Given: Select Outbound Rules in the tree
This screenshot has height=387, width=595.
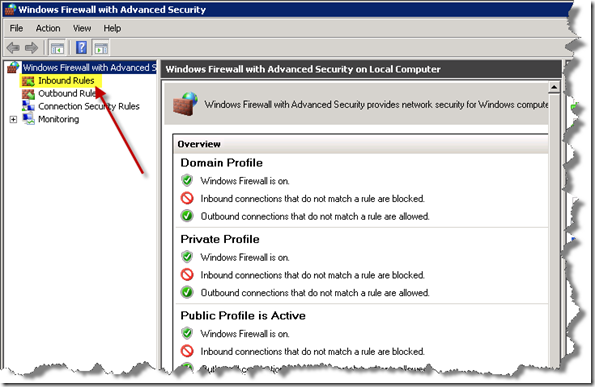Looking at the screenshot, I should pos(67,94).
